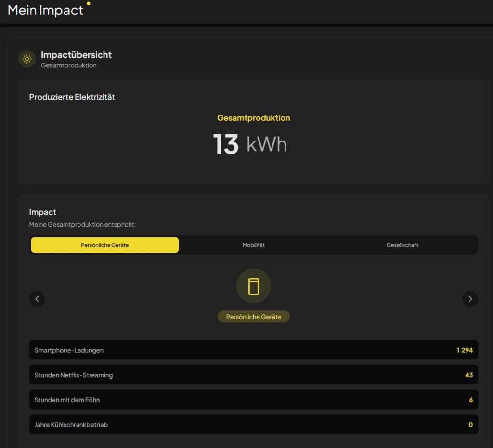
Task: Select the Smartphone-Ladungen row
Action: (253, 350)
